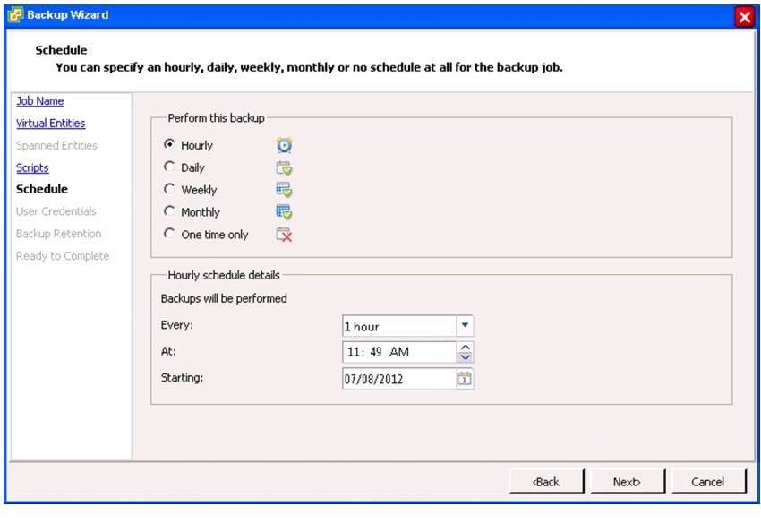The height and width of the screenshot is (532, 761).
Task: Open the Starting date calendar picker
Action: [x=465, y=379]
